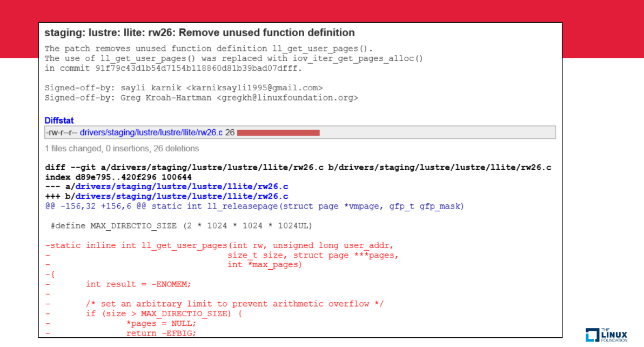Click the 'diff --git' header line
Image resolution: width=644 pixels, height=347 pixels.
tap(298, 167)
